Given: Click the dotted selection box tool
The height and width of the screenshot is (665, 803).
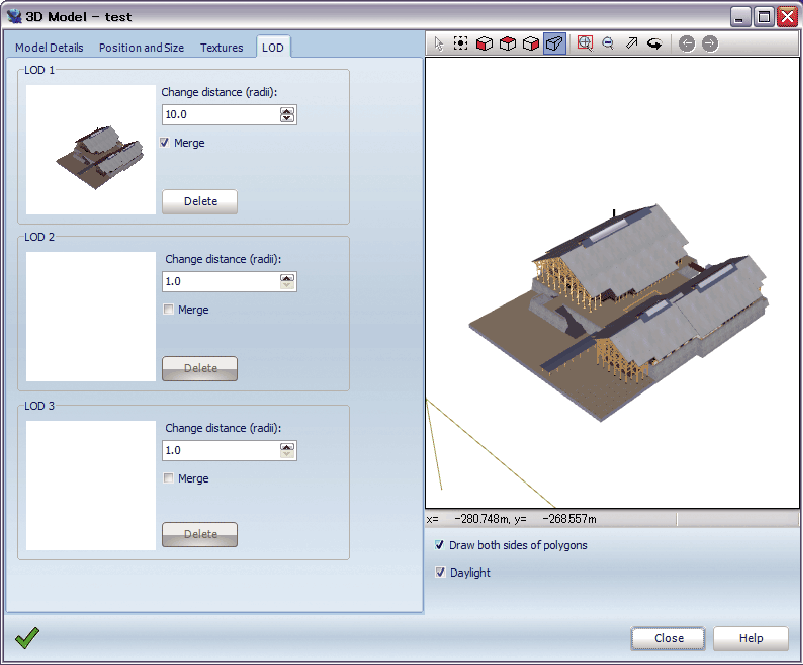Looking at the screenshot, I should pyautogui.click(x=461, y=44).
